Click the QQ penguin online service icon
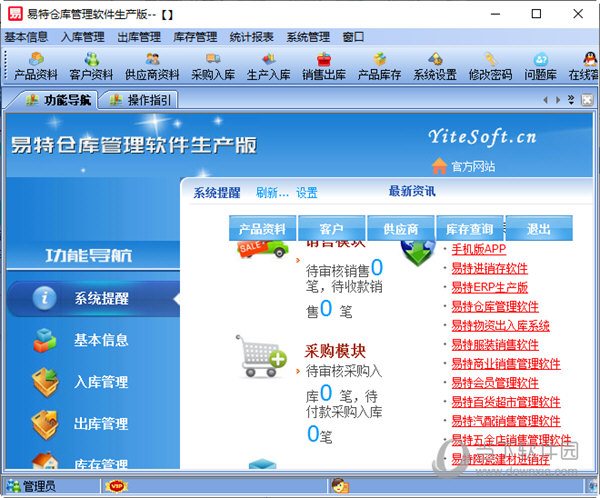The height and width of the screenshot is (498, 600). (590, 59)
